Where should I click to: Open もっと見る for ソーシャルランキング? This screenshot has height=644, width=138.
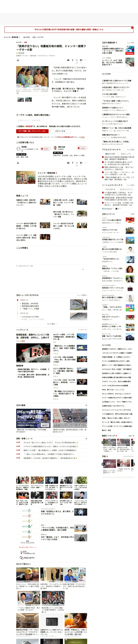point(131,185)
